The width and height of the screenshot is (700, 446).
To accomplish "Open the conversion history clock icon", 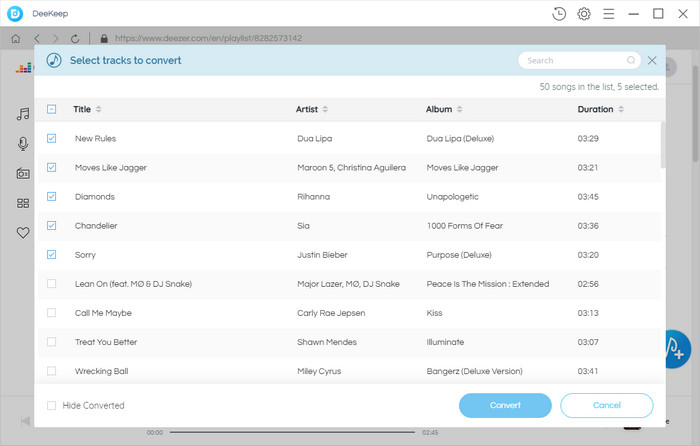I will (559, 14).
